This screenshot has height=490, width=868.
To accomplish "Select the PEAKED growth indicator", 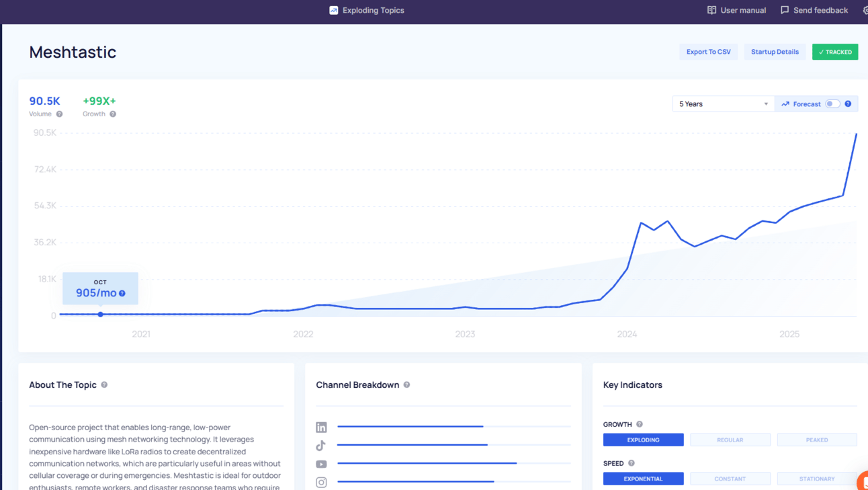I will pyautogui.click(x=817, y=440).
